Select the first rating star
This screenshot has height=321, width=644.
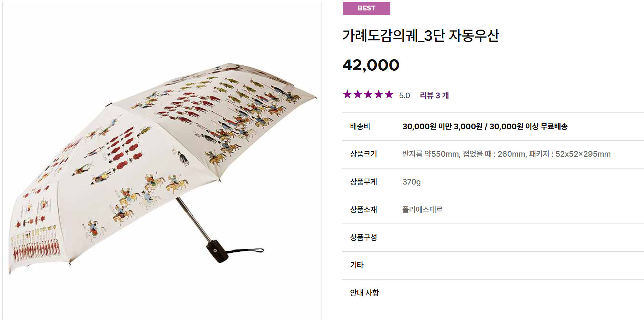click(348, 94)
